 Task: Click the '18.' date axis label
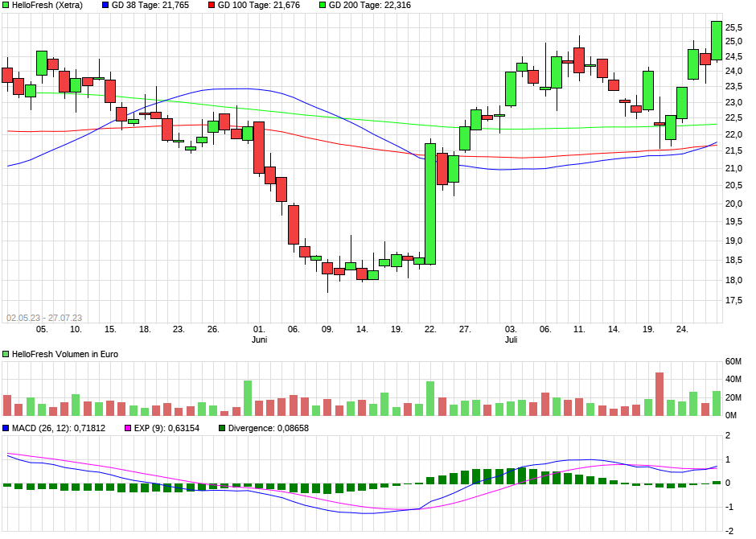[x=145, y=329]
